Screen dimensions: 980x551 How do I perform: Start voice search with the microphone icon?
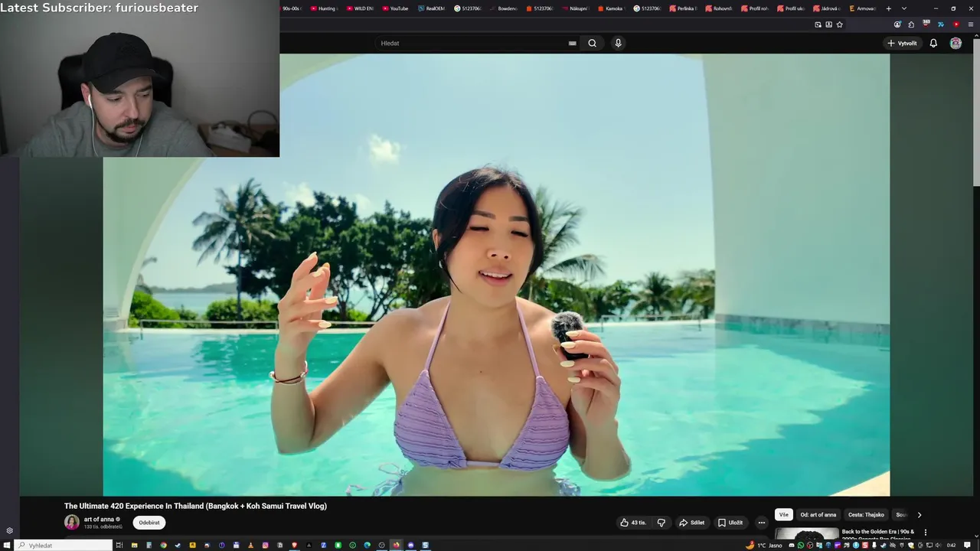tap(618, 43)
